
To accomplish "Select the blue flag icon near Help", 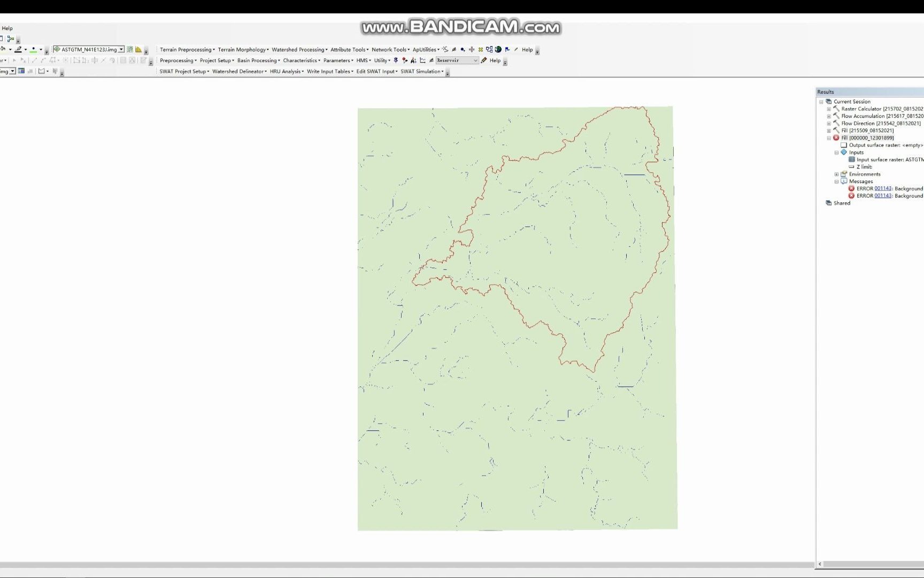I will click(x=506, y=49).
